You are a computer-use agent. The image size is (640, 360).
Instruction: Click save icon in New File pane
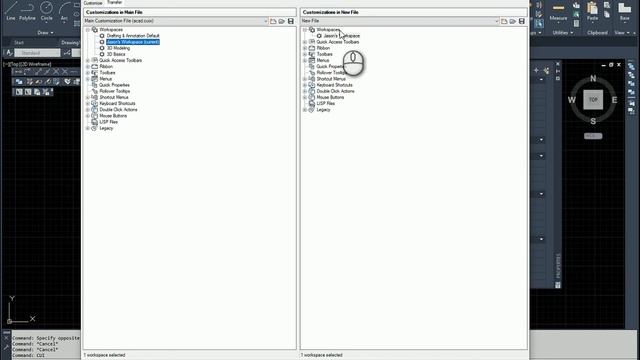pyautogui.click(x=522, y=21)
